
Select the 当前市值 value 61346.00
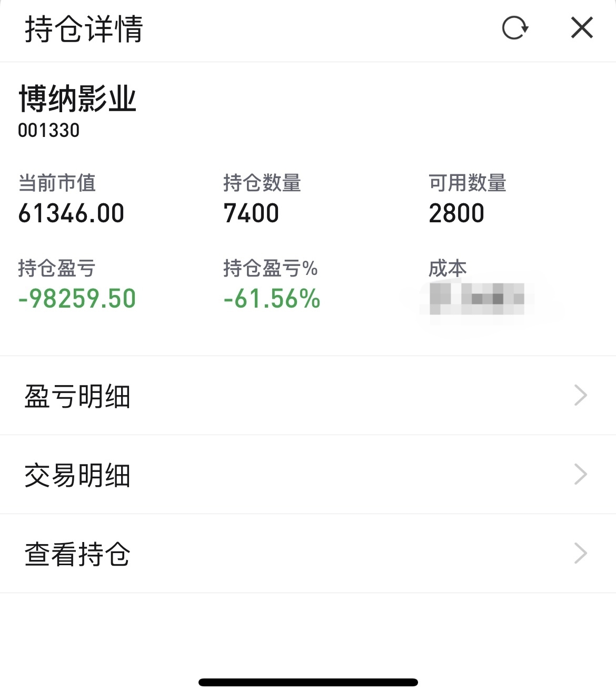(x=71, y=213)
